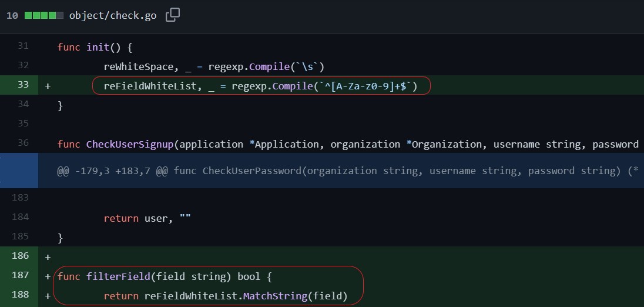This screenshot has height=307, width=644.
Task: Click the reFieldWhiteList regexp.Compile code line
Action: point(260,86)
